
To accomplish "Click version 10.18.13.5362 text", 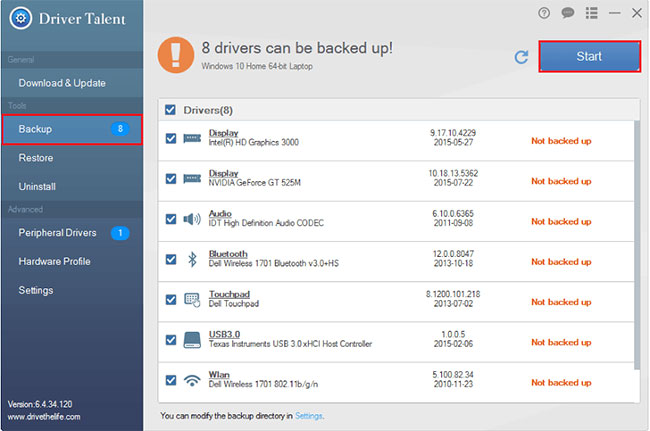I will click(453, 173).
